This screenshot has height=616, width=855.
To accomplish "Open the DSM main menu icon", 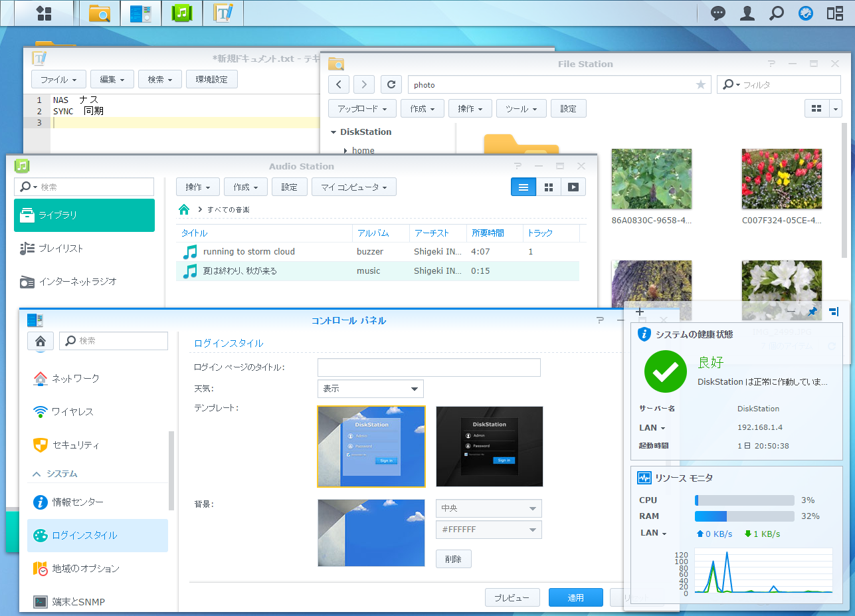I will (x=44, y=13).
